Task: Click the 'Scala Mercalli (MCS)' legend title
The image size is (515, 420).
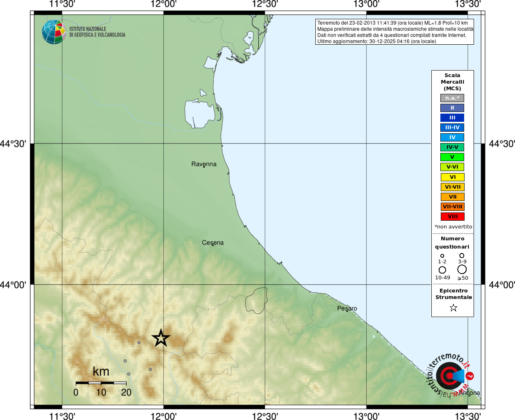Action: (x=452, y=82)
